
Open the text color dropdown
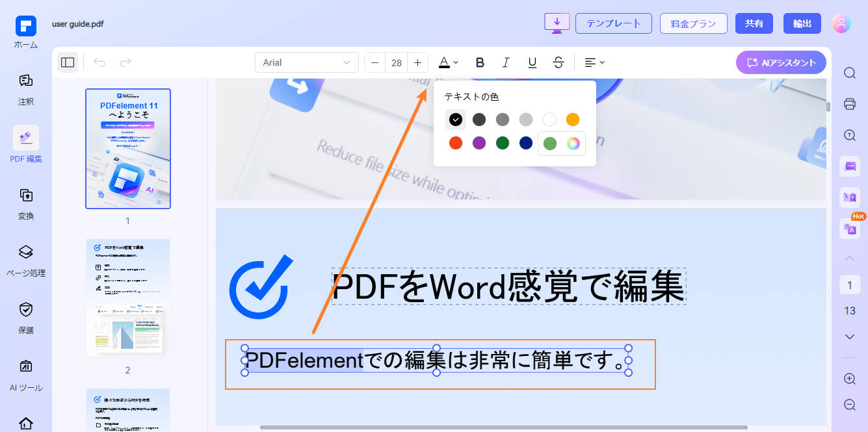(448, 62)
